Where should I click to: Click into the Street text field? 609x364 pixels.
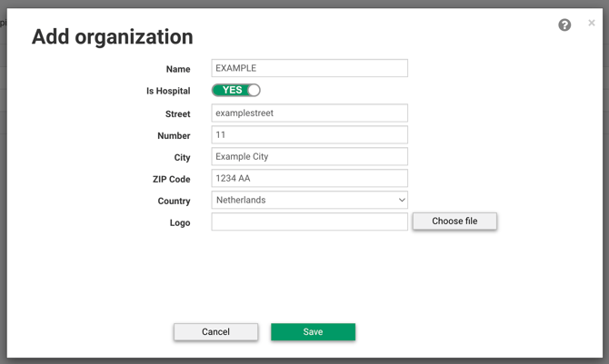pos(309,113)
